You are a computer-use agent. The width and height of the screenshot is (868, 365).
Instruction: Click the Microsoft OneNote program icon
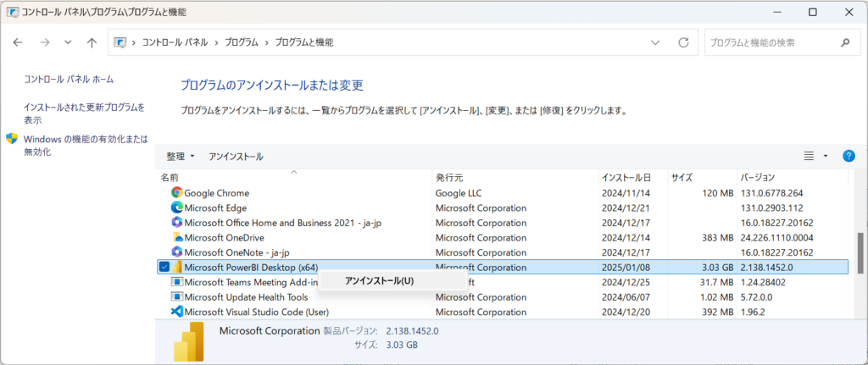(177, 252)
